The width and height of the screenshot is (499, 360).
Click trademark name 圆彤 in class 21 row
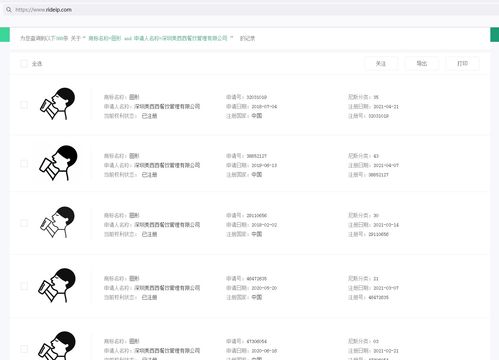pyautogui.click(x=134, y=278)
